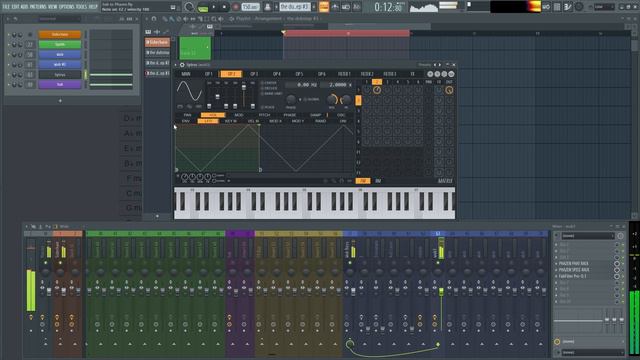Open the PATTERNS menu
The width and height of the screenshot is (640, 360).
(38, 7)
